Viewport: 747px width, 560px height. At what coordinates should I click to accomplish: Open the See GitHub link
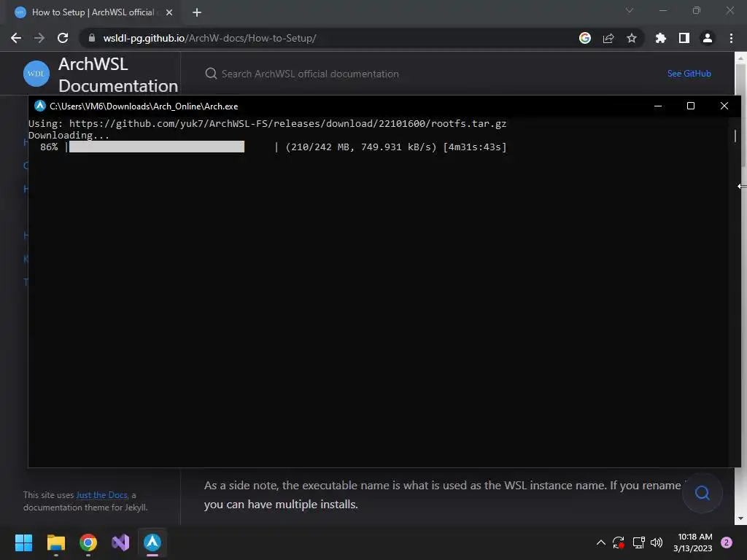click(689, 74)
